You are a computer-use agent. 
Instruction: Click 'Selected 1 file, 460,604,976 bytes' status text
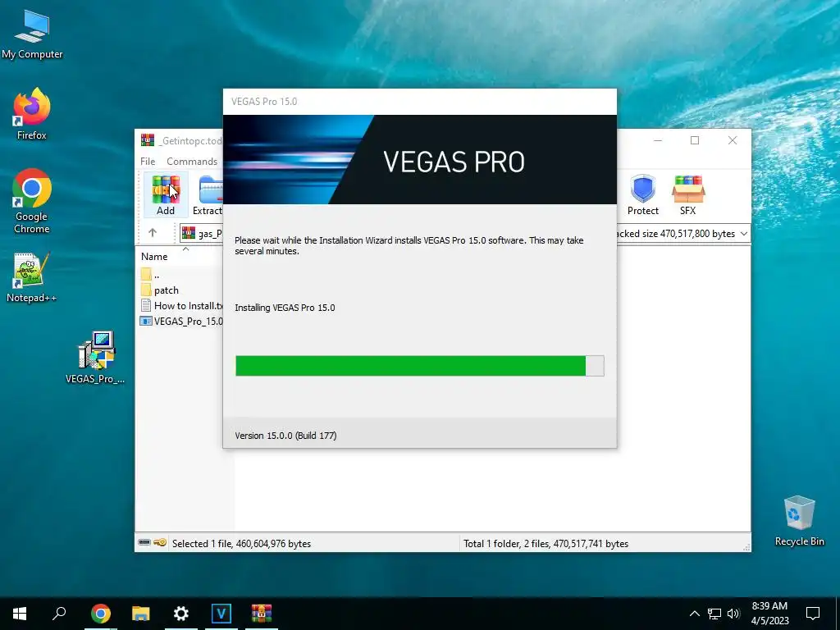tap(241, 543)
